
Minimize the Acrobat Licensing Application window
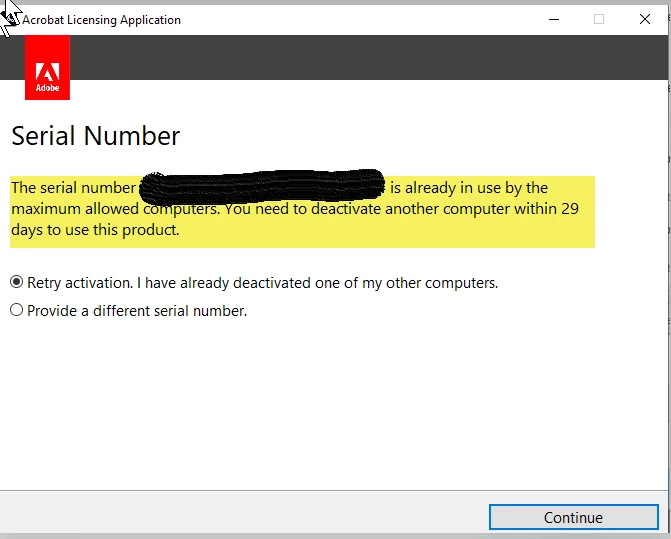pyautogui.click(x=554, y=19)
